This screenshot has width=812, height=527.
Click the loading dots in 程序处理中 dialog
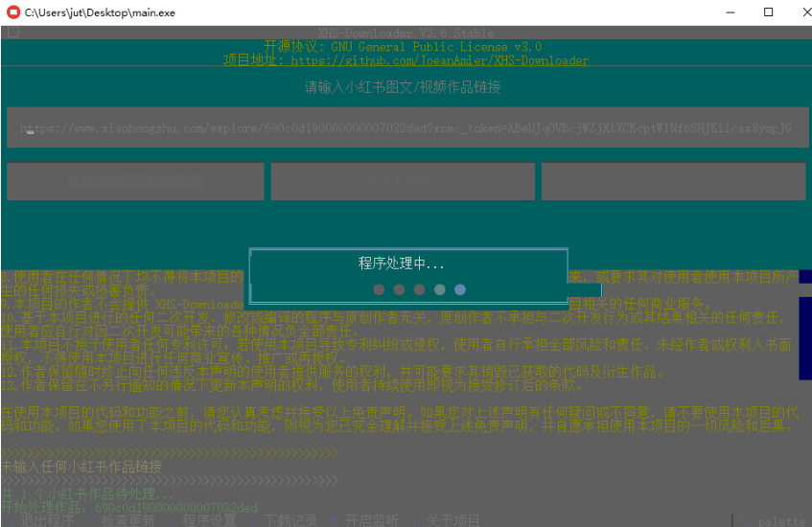click(x=420, y=289)
